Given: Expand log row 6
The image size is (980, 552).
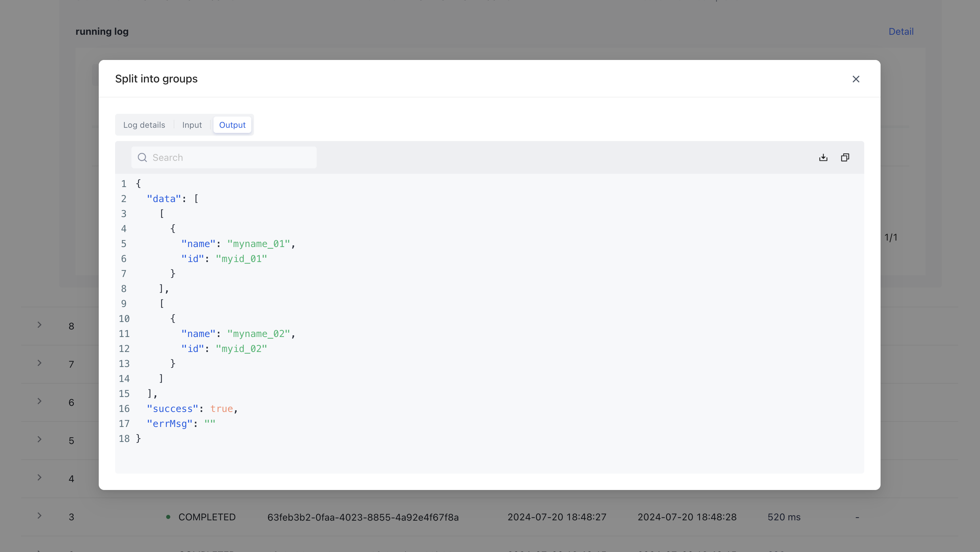Looking at the screenshot, I should coord(39,401).
